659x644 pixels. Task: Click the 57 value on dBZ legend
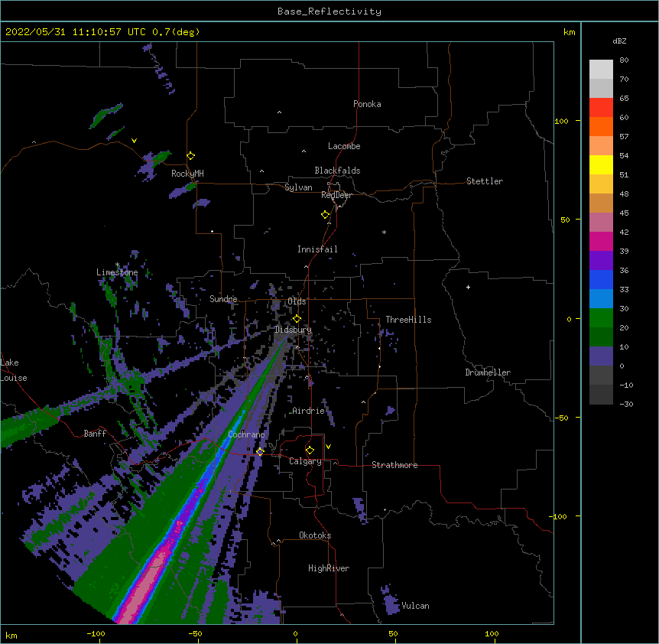coord(624,137)
